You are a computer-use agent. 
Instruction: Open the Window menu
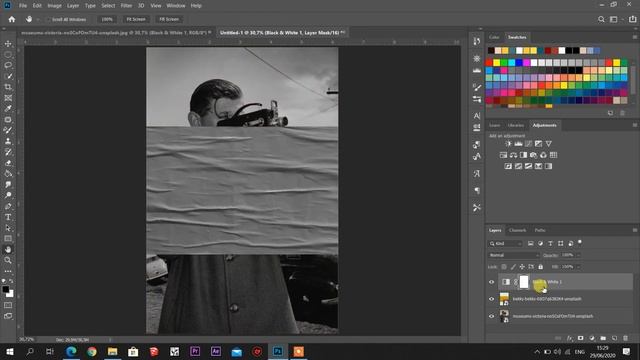click(x=176, y=6)
